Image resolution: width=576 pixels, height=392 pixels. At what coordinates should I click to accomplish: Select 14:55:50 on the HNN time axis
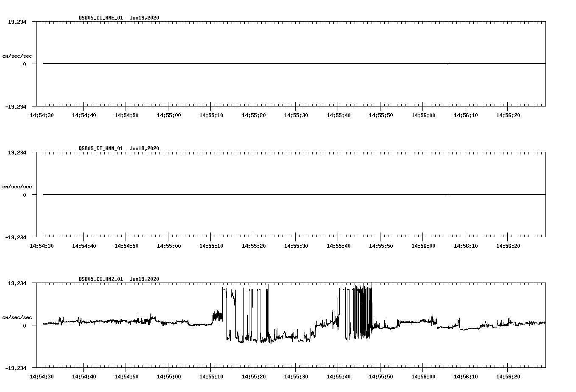point(381,246)
